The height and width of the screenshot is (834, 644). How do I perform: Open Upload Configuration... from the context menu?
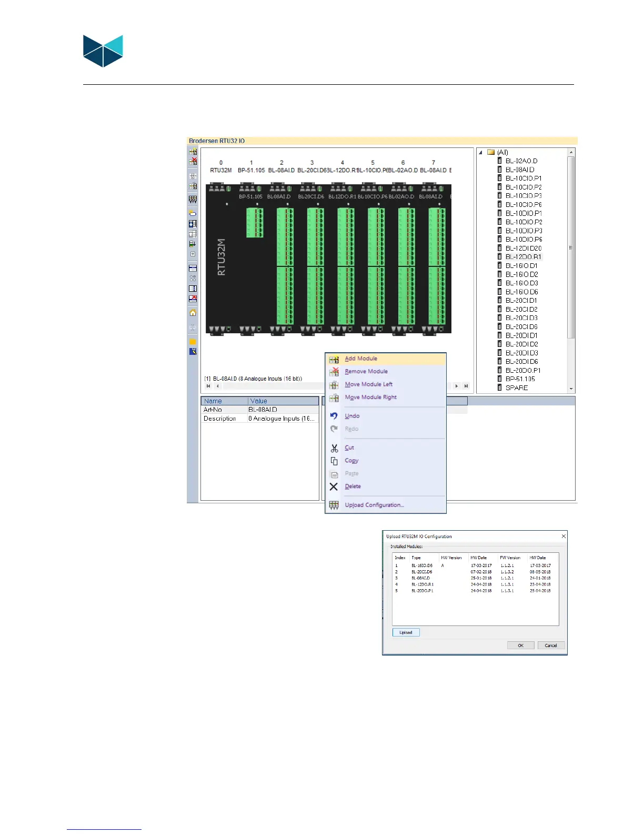pyautogui.click(x=386, y=505)
